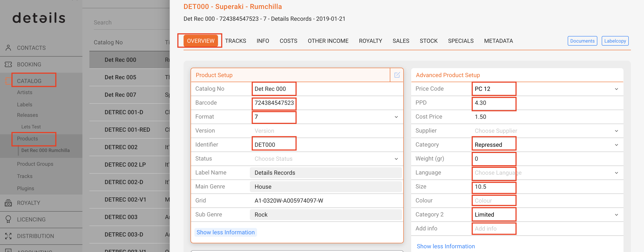The image size is (644, 252).
Task: Open Releases under Catalog
Action: [x=27, y=115]
